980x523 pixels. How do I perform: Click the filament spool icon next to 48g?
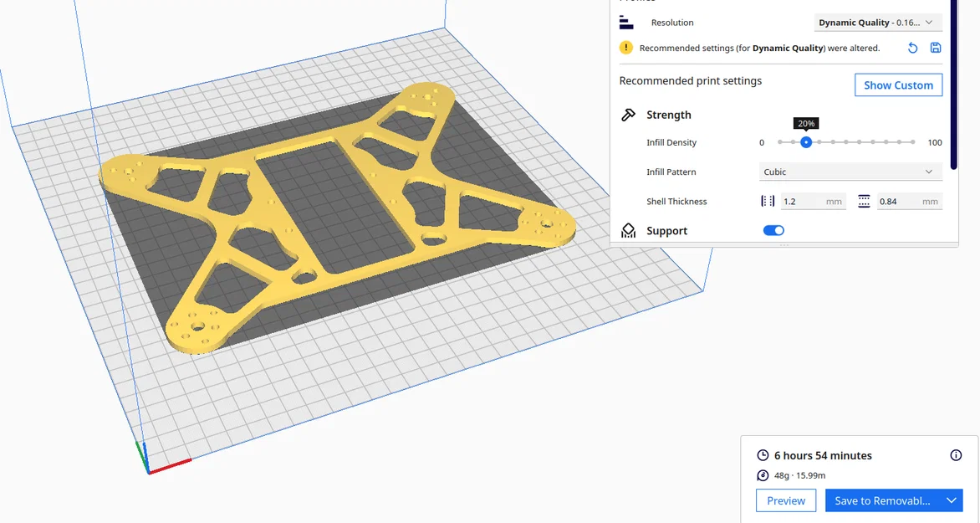pos(762,474)
